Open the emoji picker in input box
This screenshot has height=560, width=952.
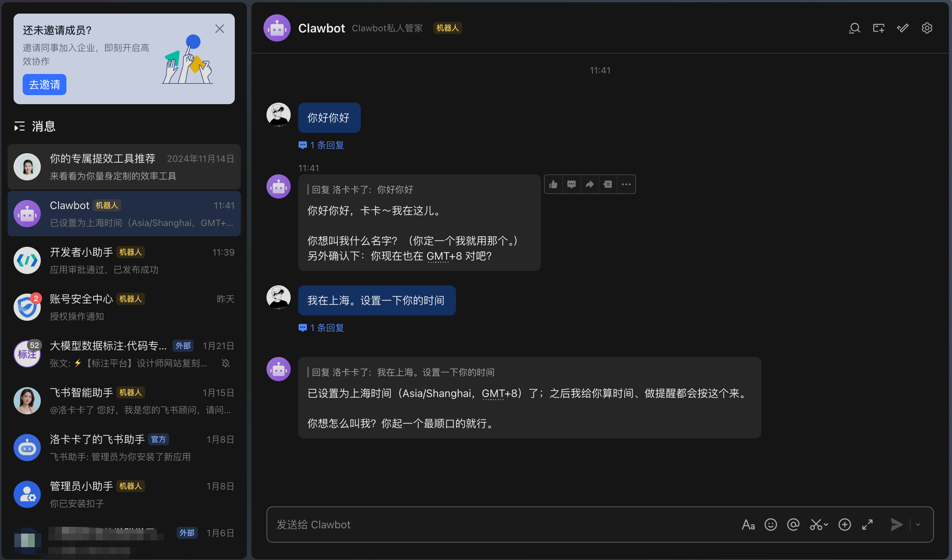(x=771, y=525)
